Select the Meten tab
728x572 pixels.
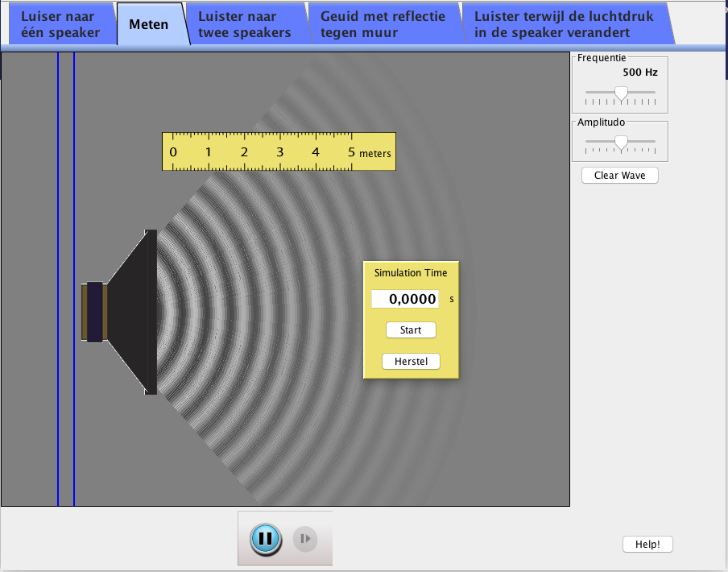click(x=148, y=24)
